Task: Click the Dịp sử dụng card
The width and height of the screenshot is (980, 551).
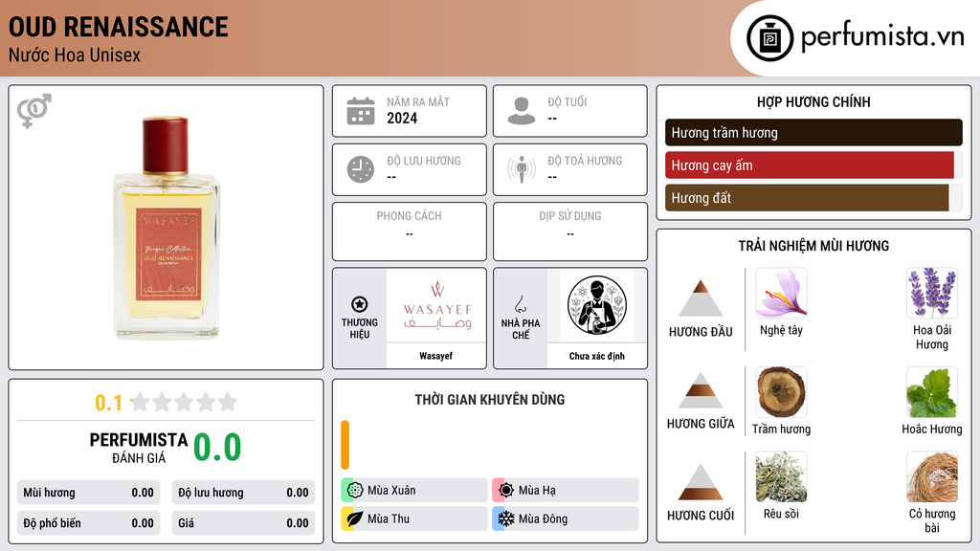Action: 570,231
